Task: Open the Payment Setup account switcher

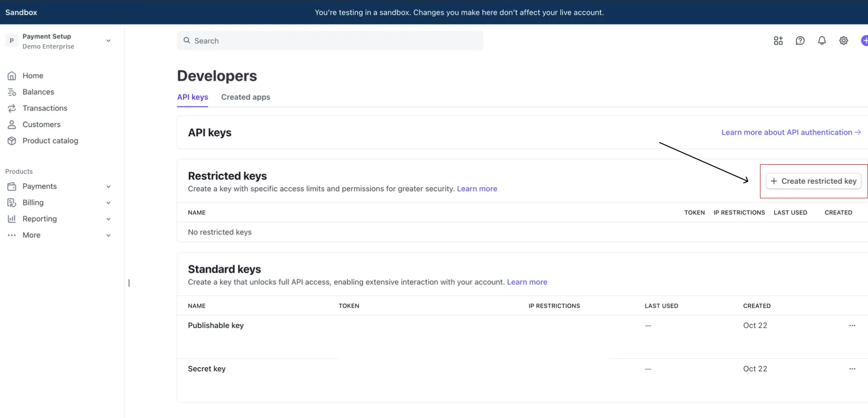Action: click(x=58, y=41)
